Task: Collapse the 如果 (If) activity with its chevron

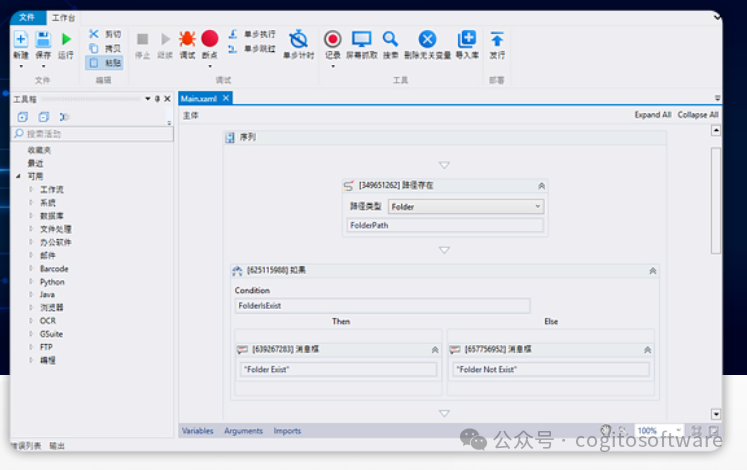Action: pos(653,270)
